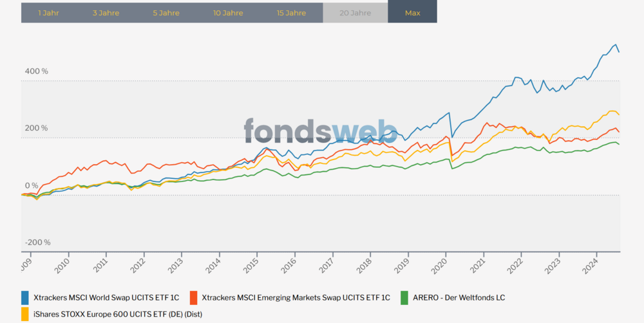644x323 pixels.
Task: Click the green ARERO legend swatch
Action: pyautogui.click(x=404, y=298)
